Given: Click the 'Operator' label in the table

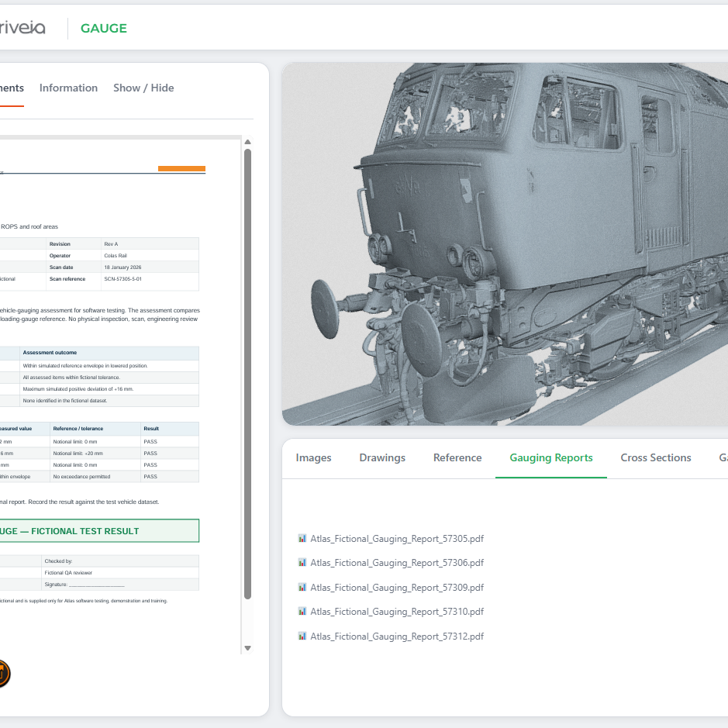Looking at the screenshot, I should coord(60,256).
